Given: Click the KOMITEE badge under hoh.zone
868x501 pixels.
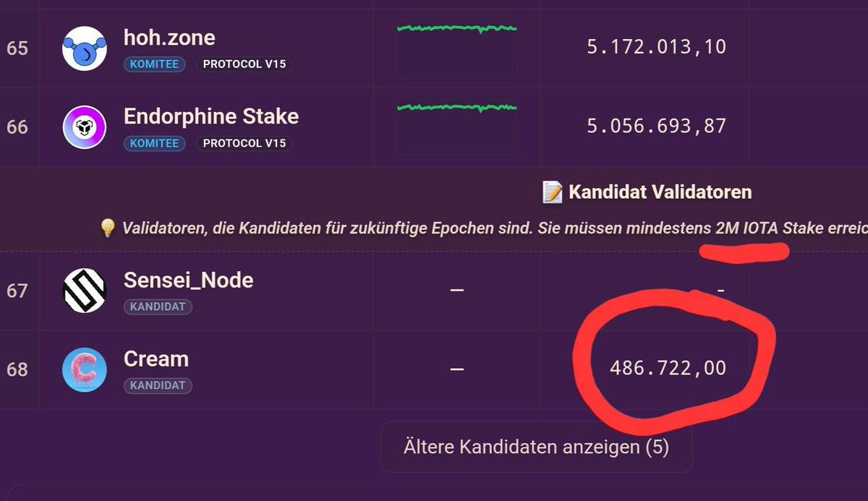Looking at the screenshot, I should pos(154,64).
